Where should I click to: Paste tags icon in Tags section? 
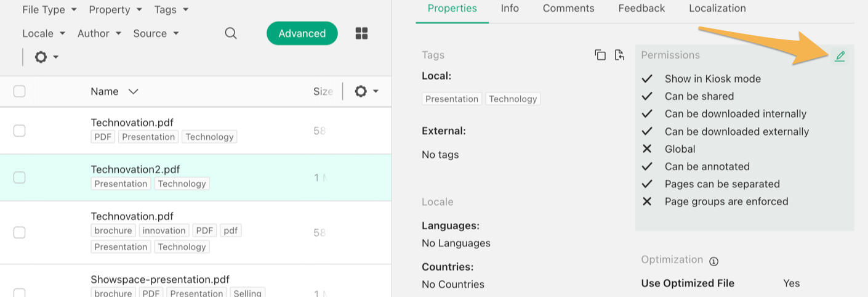619,55
